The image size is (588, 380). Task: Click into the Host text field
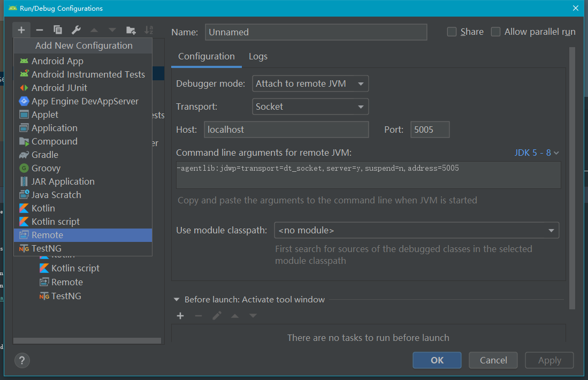[286, 130]
